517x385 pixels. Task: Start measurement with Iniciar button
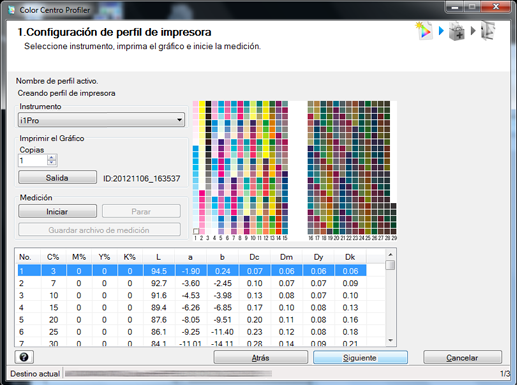click(57, 211)
